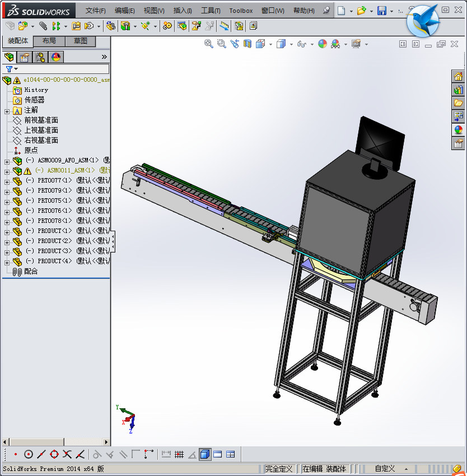Activate the Section View tool
Viewport: 467px width, 476px height.
(247, 44)
